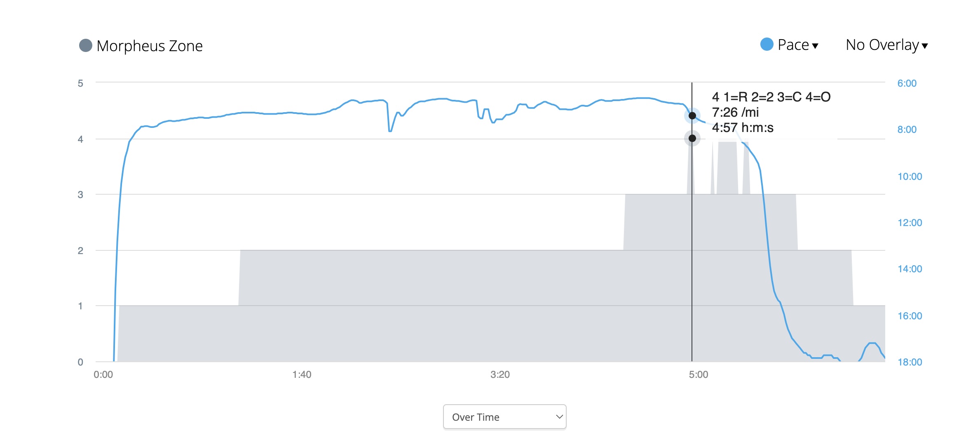This screenshot has width=980, height=443.
Task: Click the 18:00 pace axis label
Action: pyautogui.click(x=910, y=362)
